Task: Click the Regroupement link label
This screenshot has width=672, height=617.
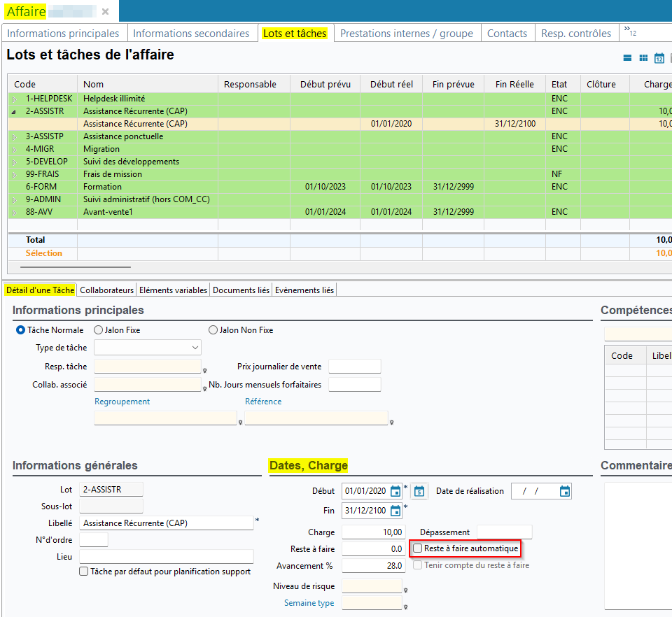Action: click(x=122, y=402)
